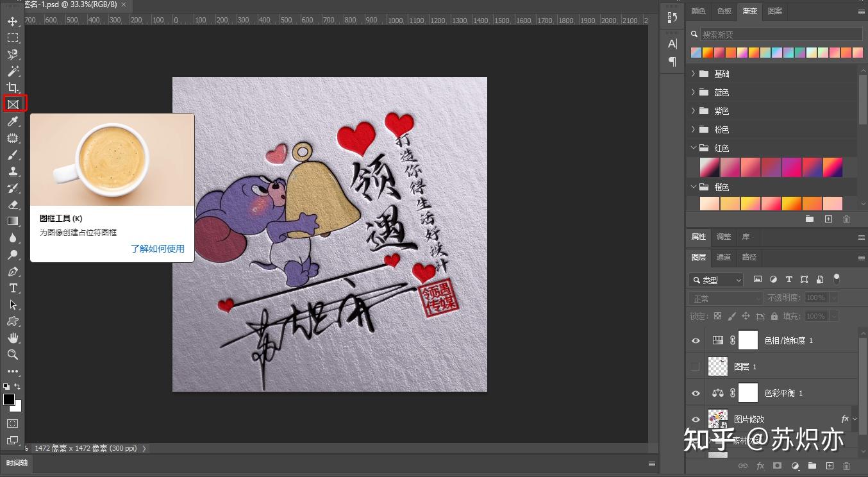Select the Clone Stamp tool
This screenshot has width=868, height=477.
point(13,171)
